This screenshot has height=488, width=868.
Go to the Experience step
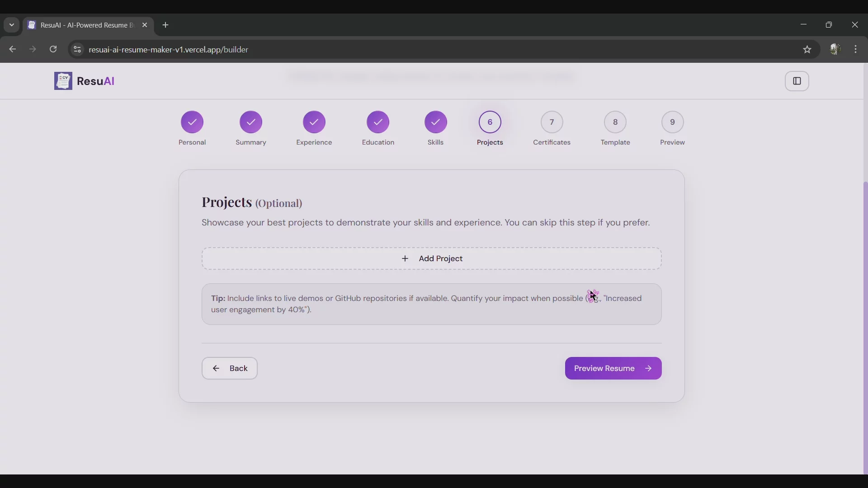pos(314,122)
